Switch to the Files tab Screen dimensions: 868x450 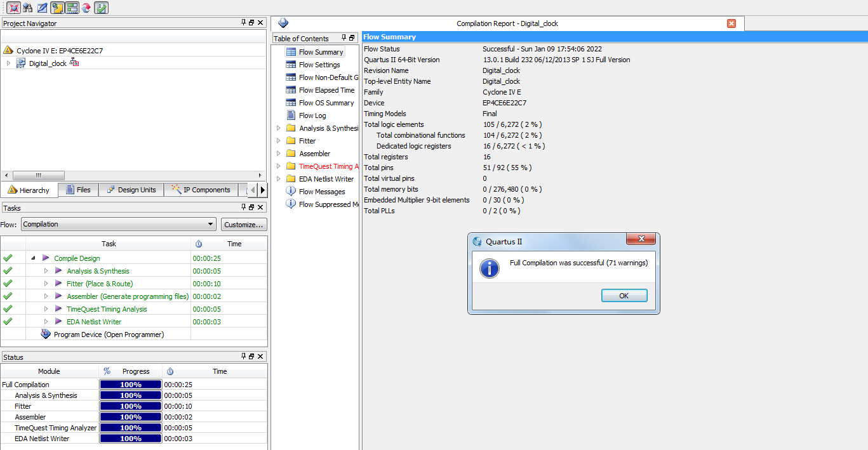pyautogui.click(x=77, y=190)
